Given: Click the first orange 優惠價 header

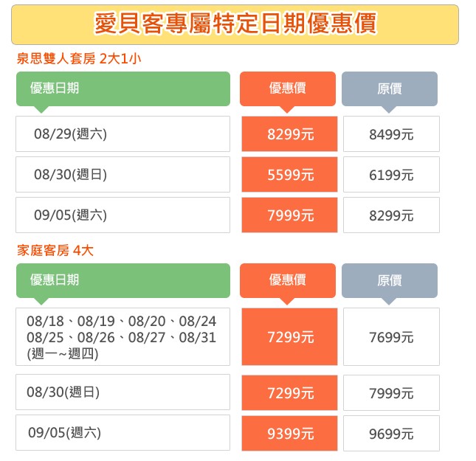Looking at the screenshot, I should point(288,89).
